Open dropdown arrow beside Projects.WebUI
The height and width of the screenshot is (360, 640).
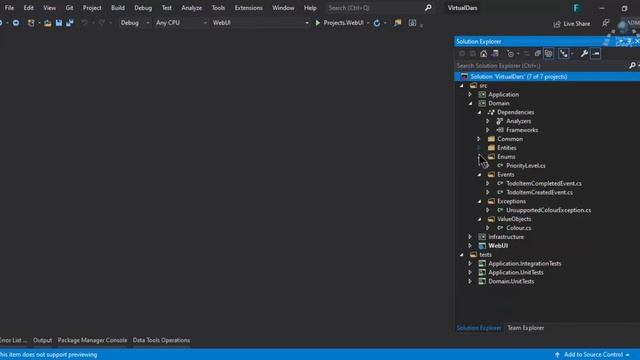click(x=368, y=23)
